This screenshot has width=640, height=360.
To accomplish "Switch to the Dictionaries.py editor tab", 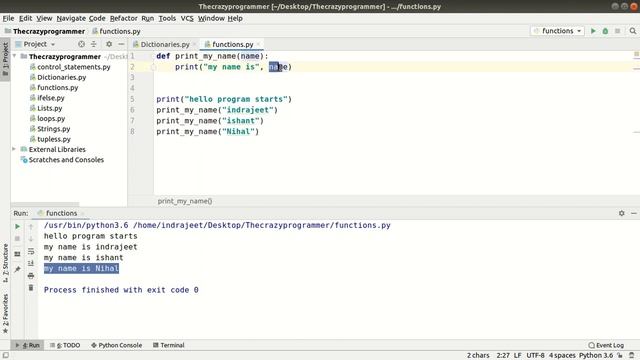I will (x=165, y=44).
